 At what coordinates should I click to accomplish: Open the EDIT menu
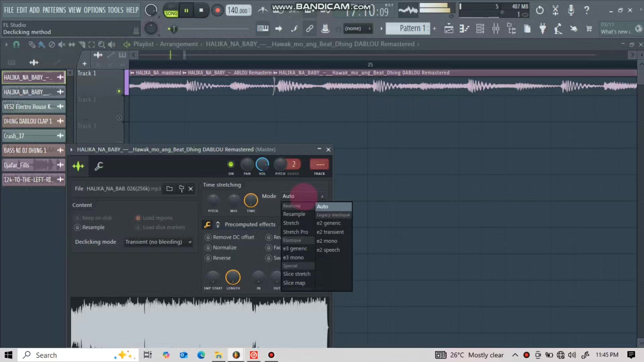pyautogui.click(x=22, y=10)
